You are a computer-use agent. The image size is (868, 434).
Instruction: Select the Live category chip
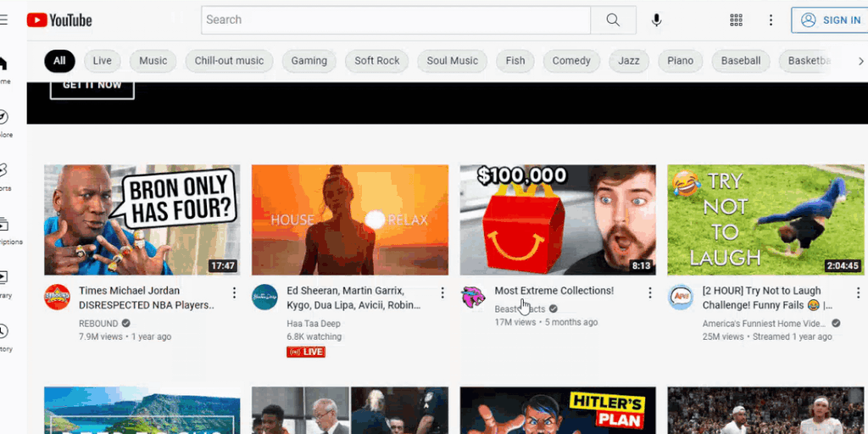(x=102, y=61)
